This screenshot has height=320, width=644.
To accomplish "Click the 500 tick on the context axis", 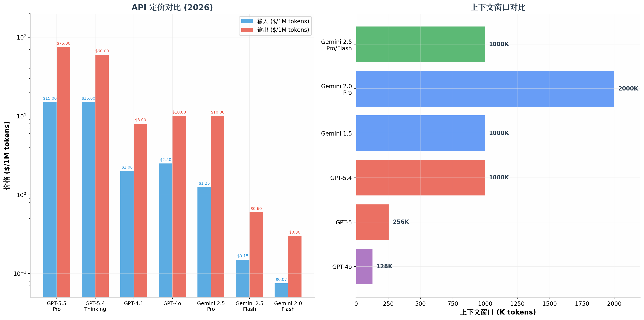I will (420, 304).
